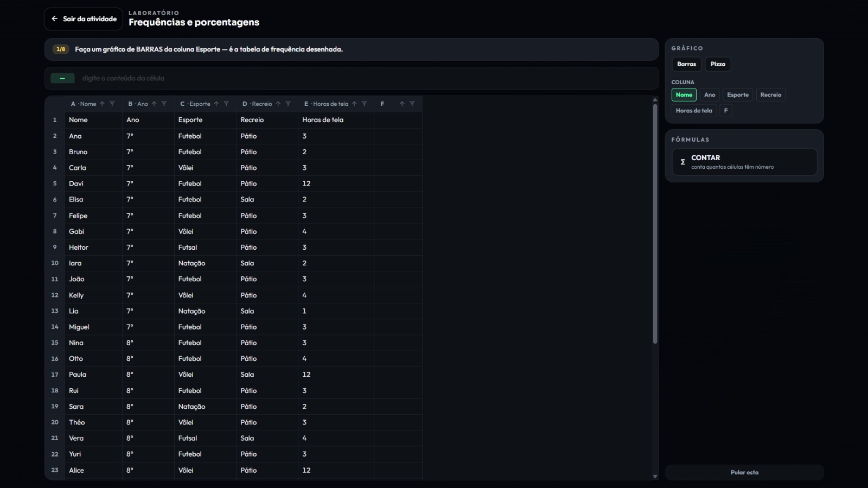868x488 pixels.
Task: Choose Pizza chart type
Action: (718, 64)
